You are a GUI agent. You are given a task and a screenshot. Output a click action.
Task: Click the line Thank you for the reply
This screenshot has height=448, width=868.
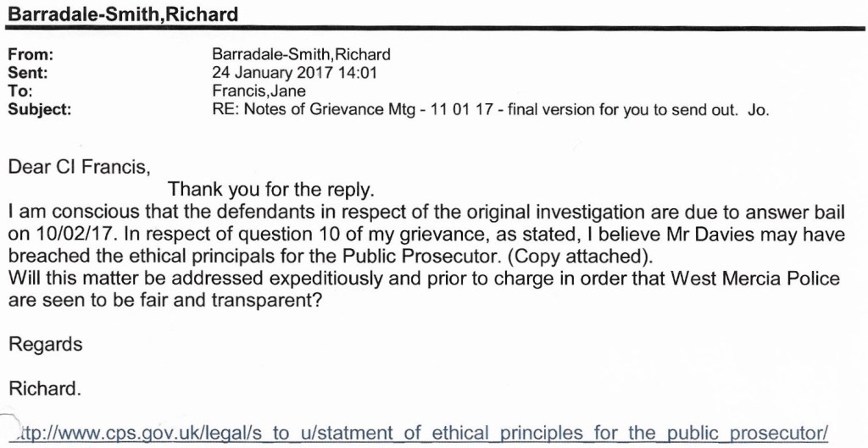coord(270,188)
